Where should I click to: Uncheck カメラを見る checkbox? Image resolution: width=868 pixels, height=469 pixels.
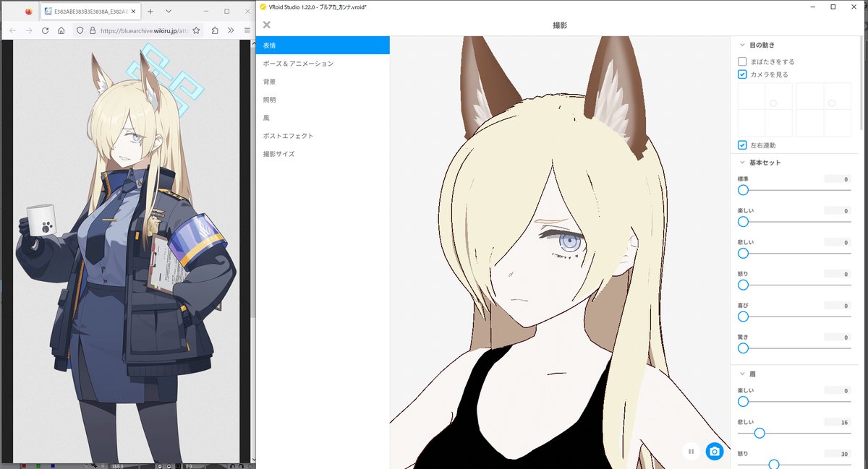pyautogui.click(x=742, y=74)
